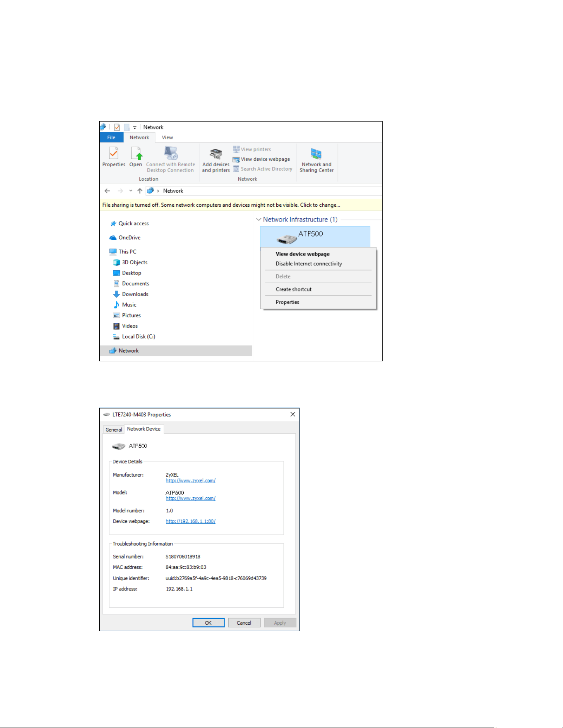Switch to the Network ribbon tab
This screenshot has width=563, height=728.
[139, 137]
